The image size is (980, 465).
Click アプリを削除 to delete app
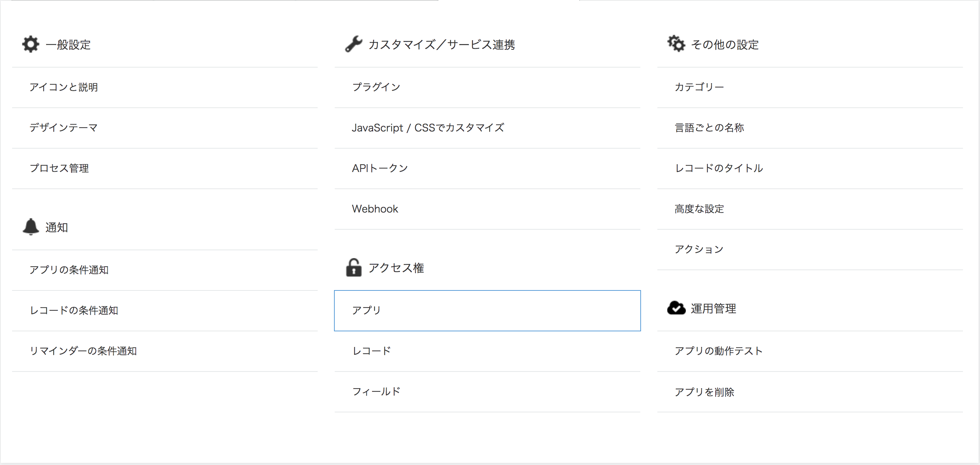(810, 391)
